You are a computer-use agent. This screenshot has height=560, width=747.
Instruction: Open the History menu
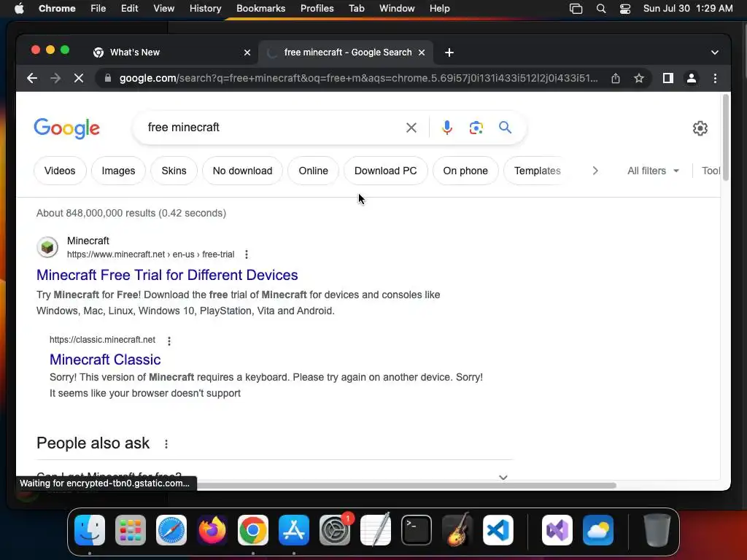click(205, 9)
